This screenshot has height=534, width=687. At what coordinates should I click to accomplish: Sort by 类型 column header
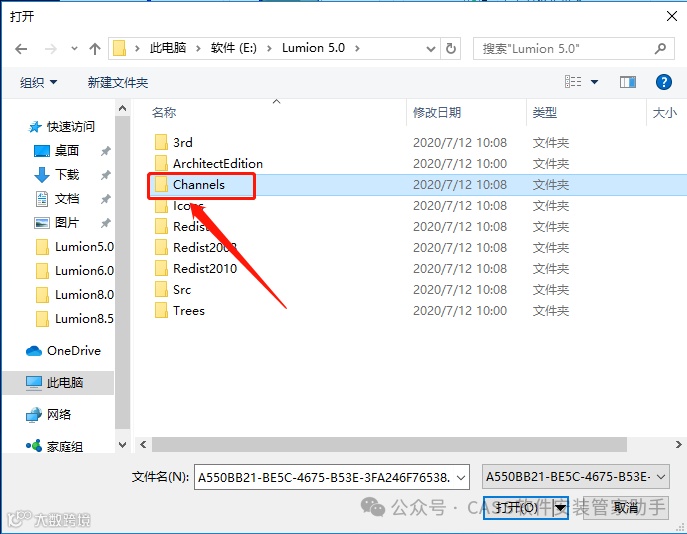pos(545,113)
